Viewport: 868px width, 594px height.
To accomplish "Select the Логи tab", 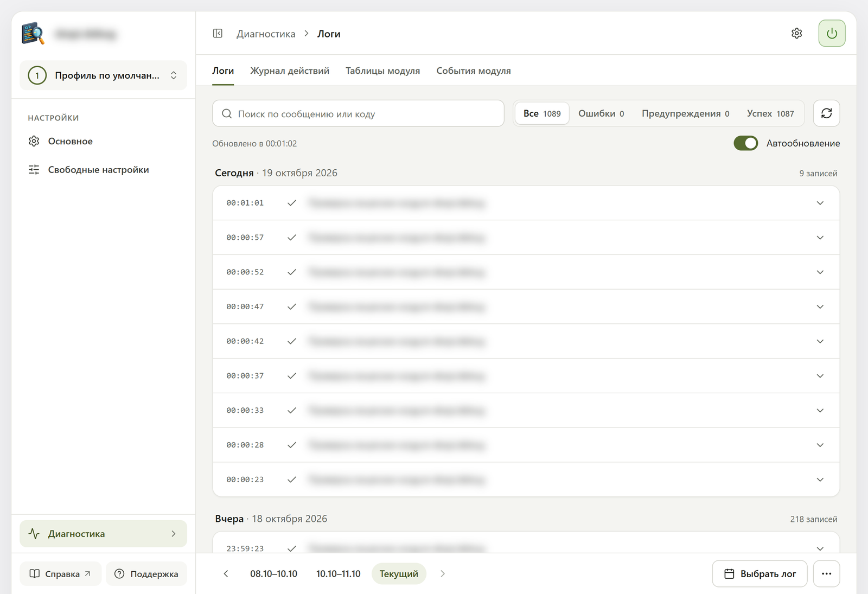I will point(223,71).
